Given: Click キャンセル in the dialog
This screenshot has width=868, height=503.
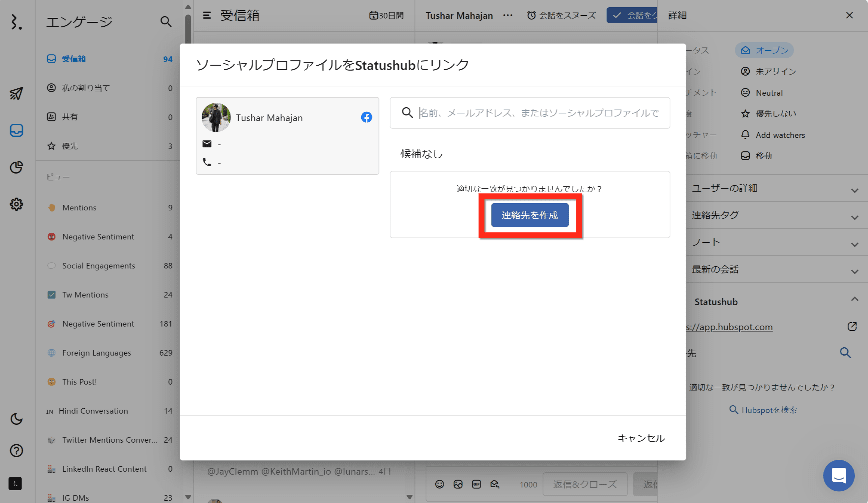Looking at the screenshot, I should point(641,438).
